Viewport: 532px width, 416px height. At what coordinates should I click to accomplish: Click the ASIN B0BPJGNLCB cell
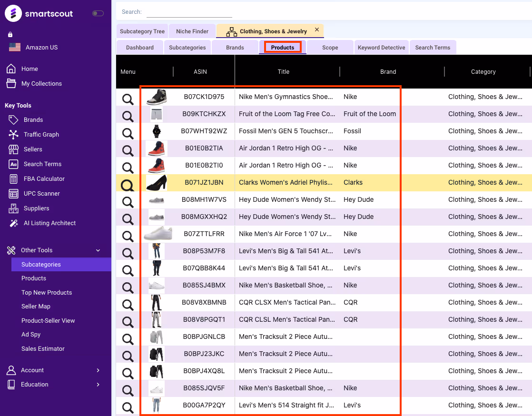click(x=204, y=337)
